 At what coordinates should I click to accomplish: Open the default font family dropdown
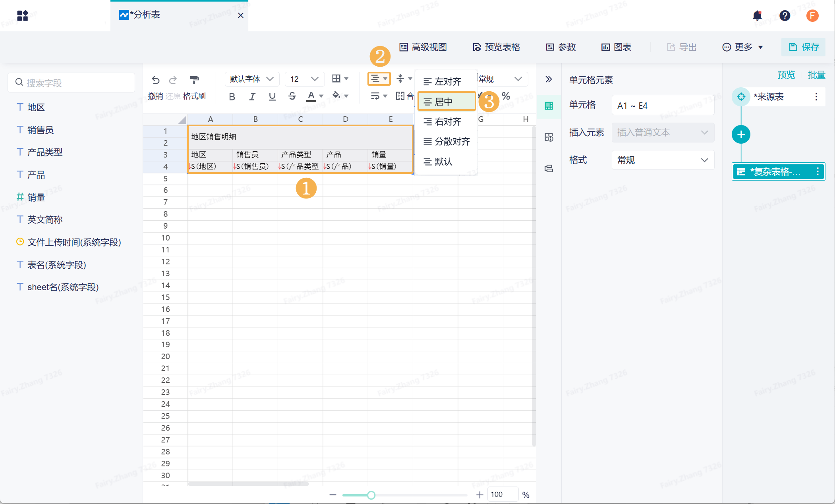[251, 79]
